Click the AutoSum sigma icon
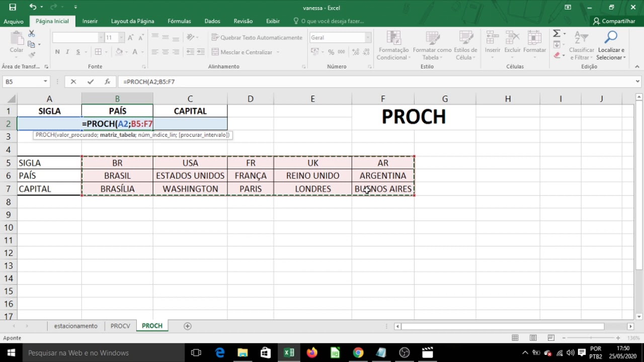Image resolution: width=644 pixels, height=362 pixels. point(556,34)
